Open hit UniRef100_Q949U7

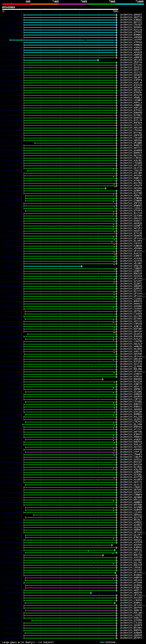click(131, 15)
